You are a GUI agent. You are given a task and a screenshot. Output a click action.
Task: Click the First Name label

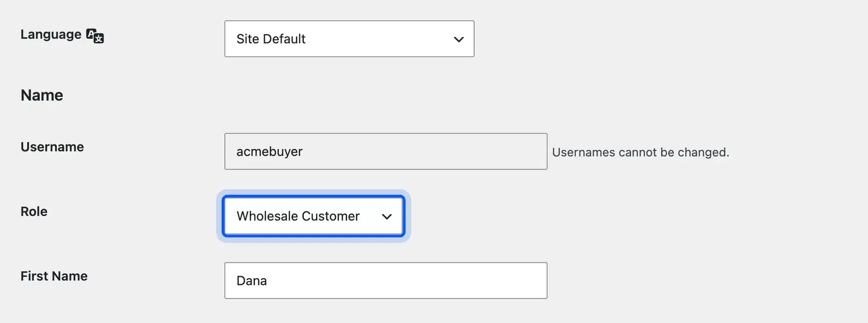point(54,276)
